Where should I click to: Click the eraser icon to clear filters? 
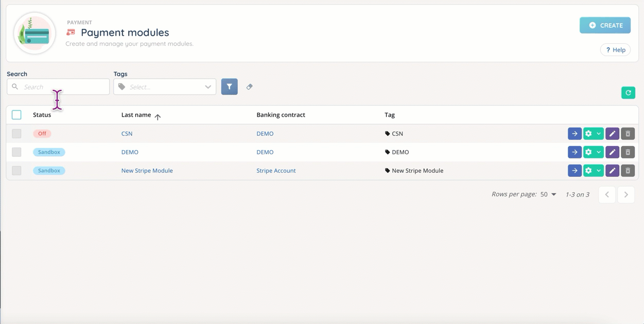(250, 87)
